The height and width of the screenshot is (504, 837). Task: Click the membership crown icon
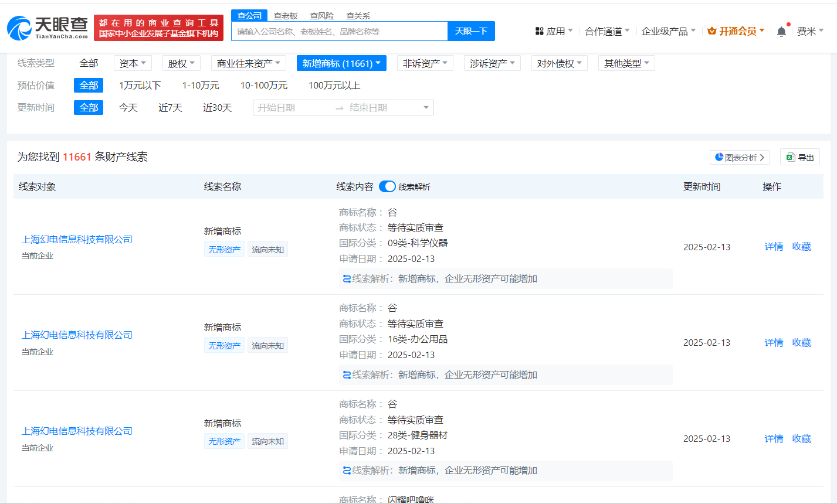(711, 31)
